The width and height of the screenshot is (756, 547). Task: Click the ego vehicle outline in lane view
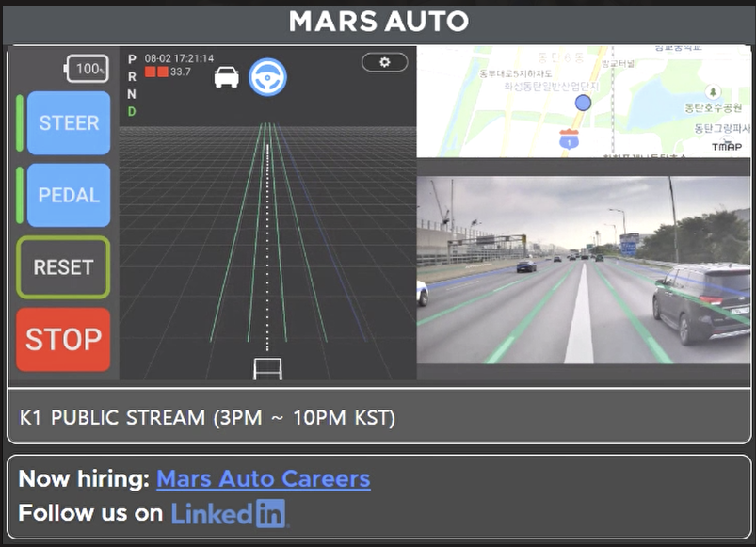(x=267, y=368)
